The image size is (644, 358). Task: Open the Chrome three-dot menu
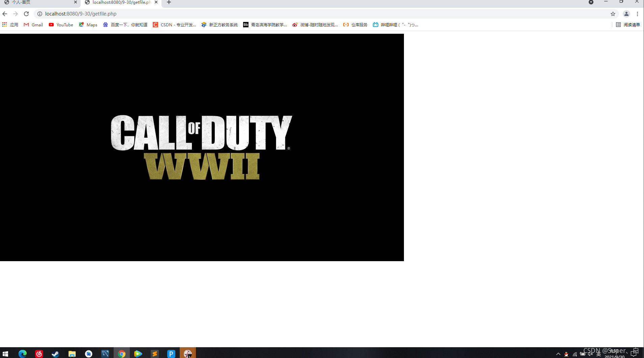click(637, 14)
